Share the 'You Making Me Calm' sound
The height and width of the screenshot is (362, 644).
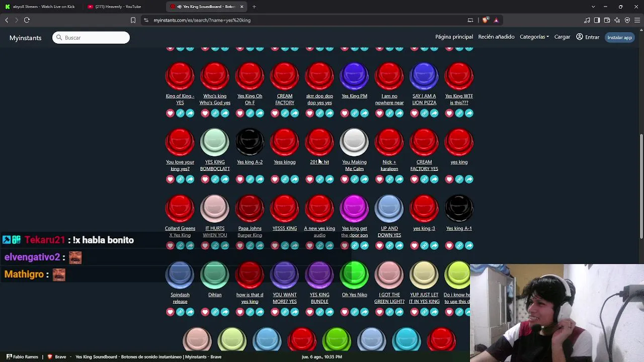tap(364, 179)
